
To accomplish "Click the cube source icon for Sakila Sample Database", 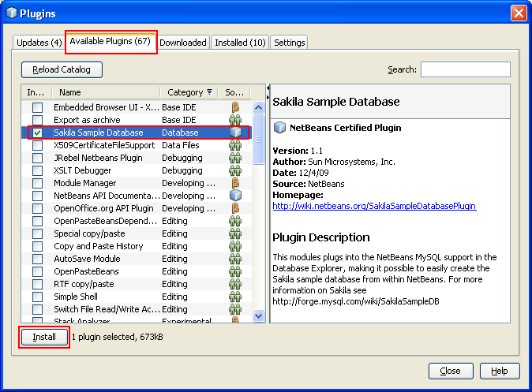I will 234,133.
